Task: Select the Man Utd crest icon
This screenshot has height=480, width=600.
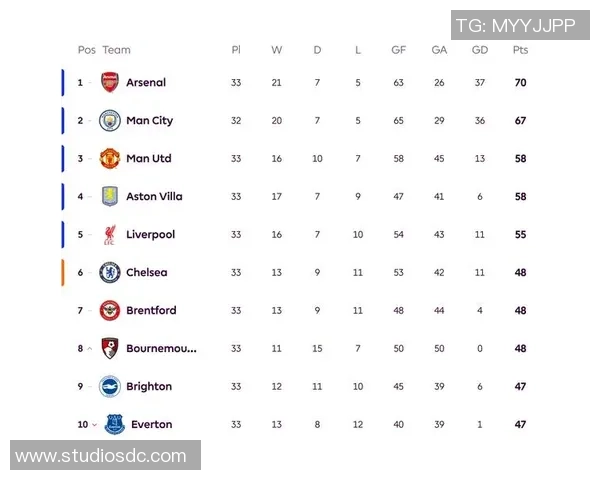Action: coord(109,158)
